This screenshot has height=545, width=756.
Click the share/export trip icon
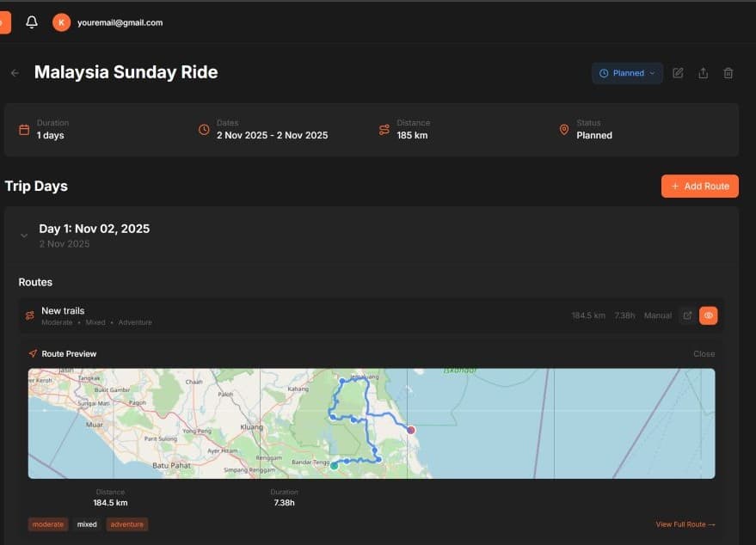point(703,73)
